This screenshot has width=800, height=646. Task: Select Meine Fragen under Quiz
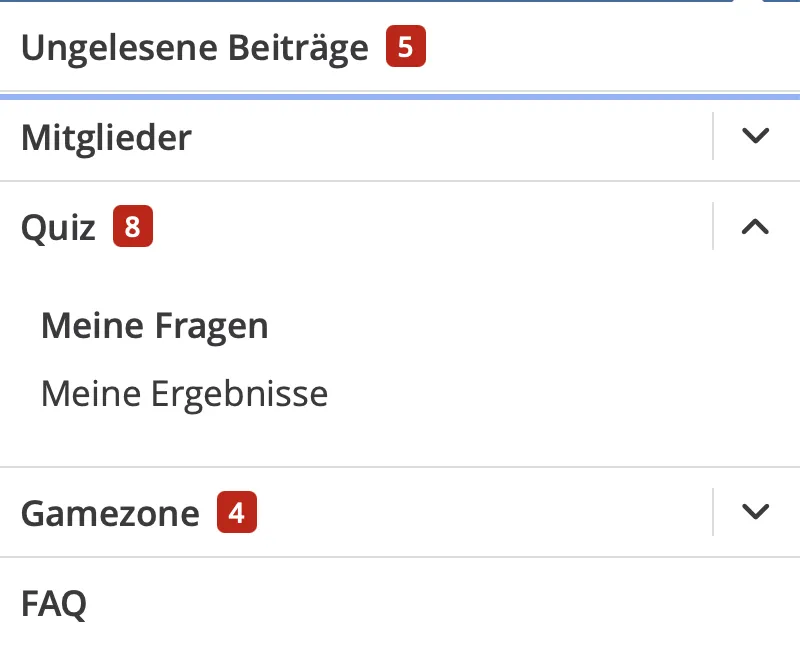pos(154,326)
